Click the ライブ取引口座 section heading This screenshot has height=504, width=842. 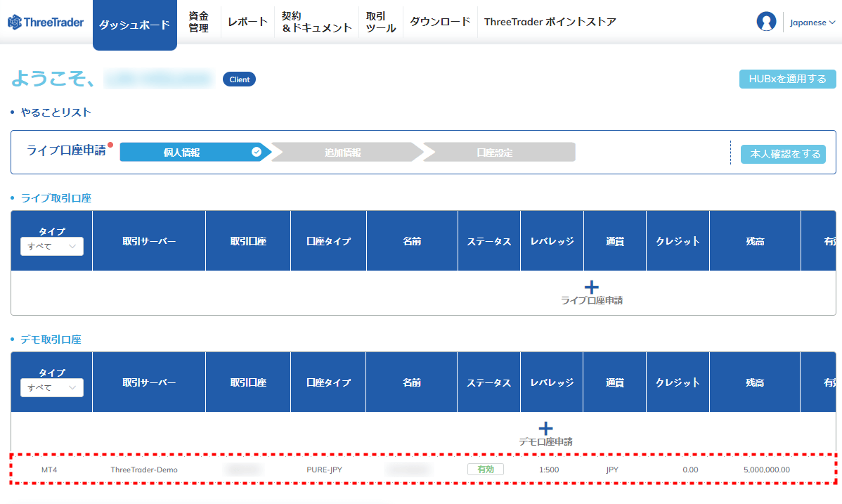tap(56, 198)
